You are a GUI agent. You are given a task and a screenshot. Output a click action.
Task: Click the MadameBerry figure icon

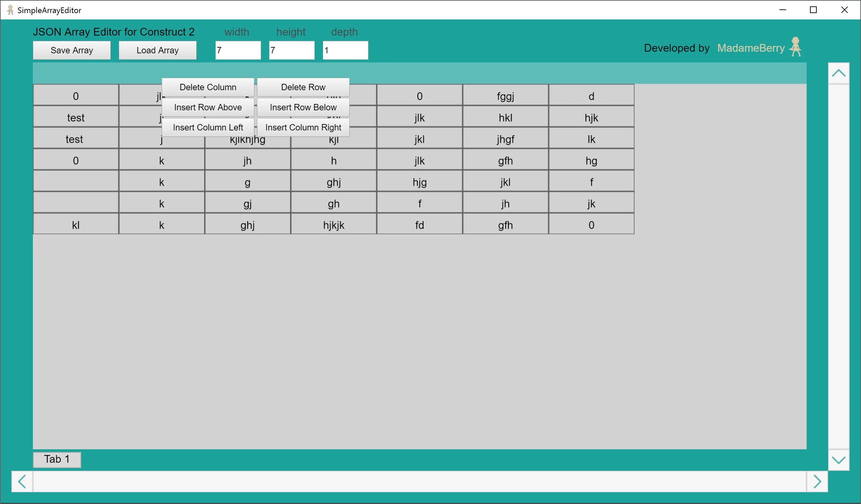point(796,47)
